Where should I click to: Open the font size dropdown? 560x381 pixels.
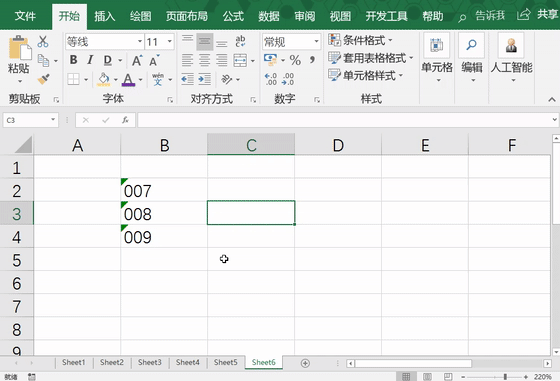pyautogui.click(x=170, y=42)
